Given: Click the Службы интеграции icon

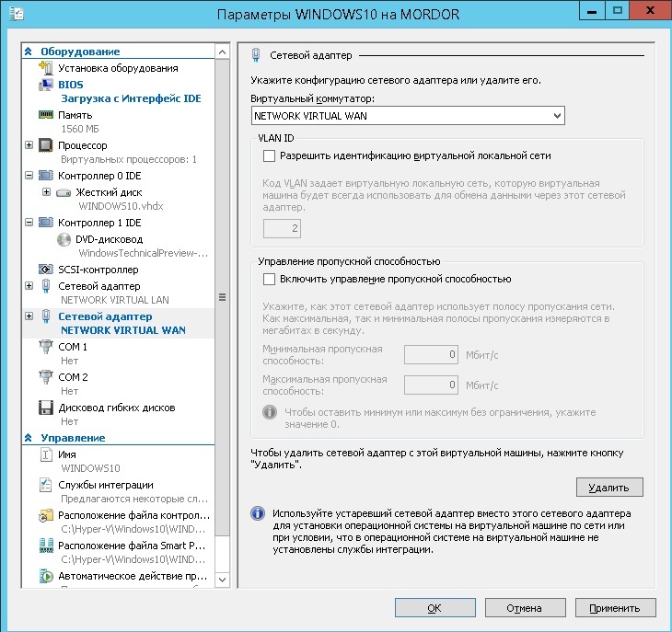Looking at the screenshot, I should (46, 485).
